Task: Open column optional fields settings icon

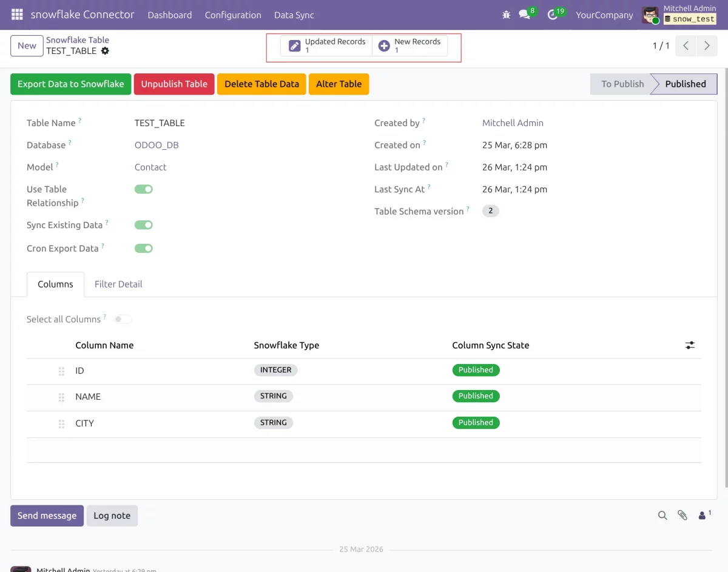Action: tap(690, 345)
